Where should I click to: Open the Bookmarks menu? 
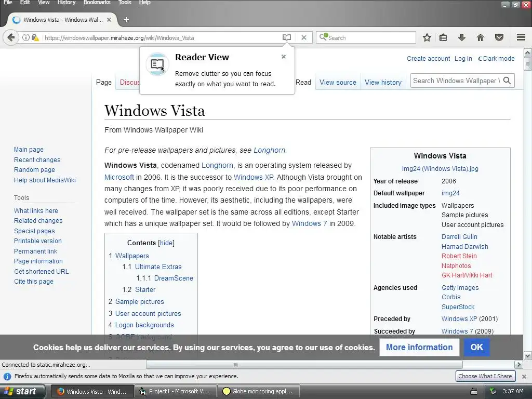(97, 3)
